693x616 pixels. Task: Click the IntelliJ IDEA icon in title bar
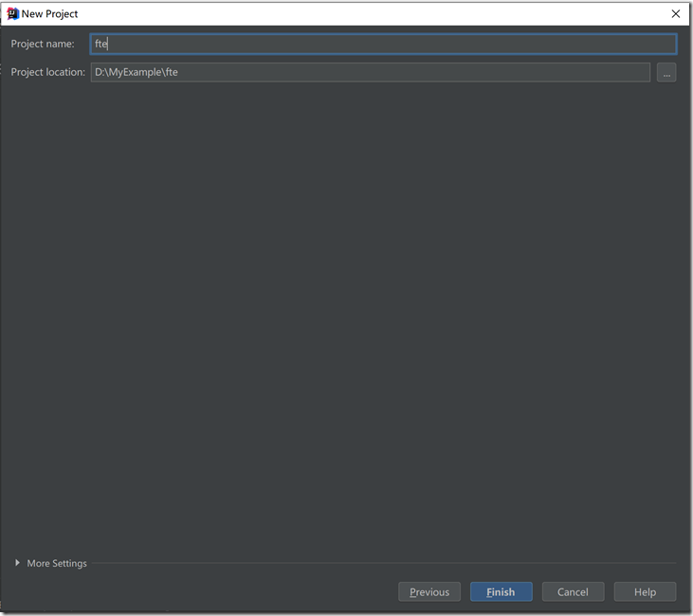(12, 13)
